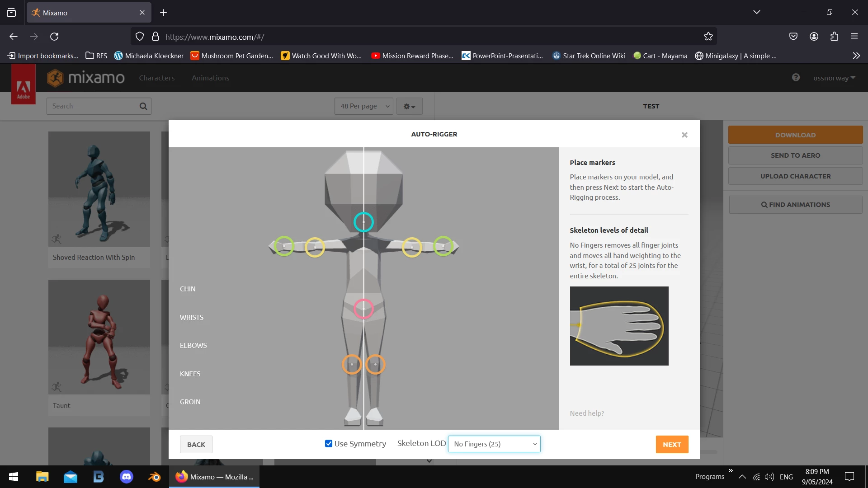This screenshot has width=868, height=488.
Task: Switch to the Animations tab
Action: [x=210, y=78]
